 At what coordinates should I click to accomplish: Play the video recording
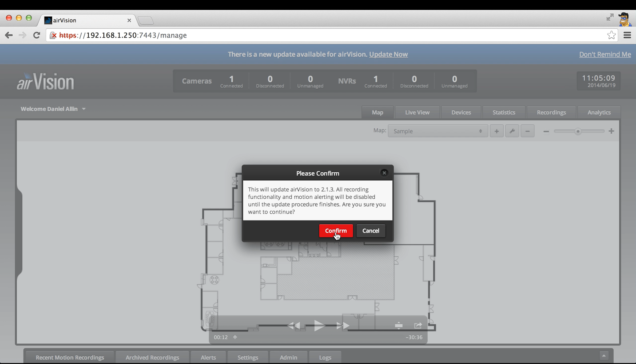click(x=319, y=326)
